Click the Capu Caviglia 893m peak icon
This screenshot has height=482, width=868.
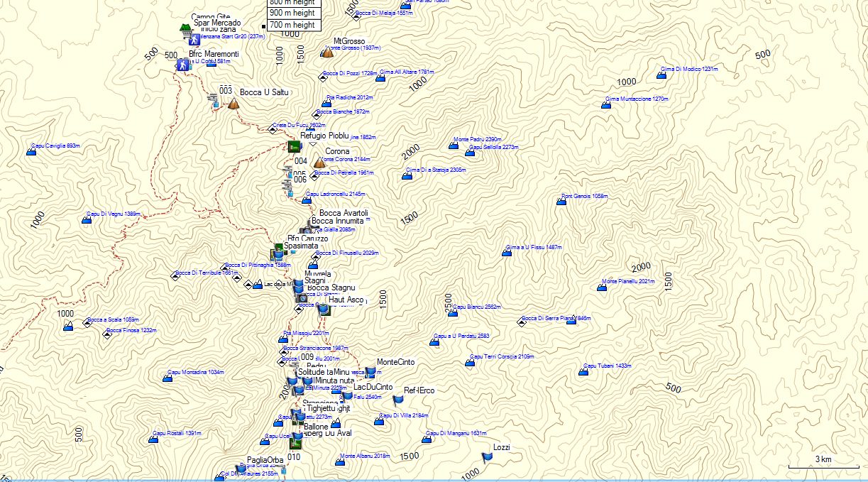32,150
